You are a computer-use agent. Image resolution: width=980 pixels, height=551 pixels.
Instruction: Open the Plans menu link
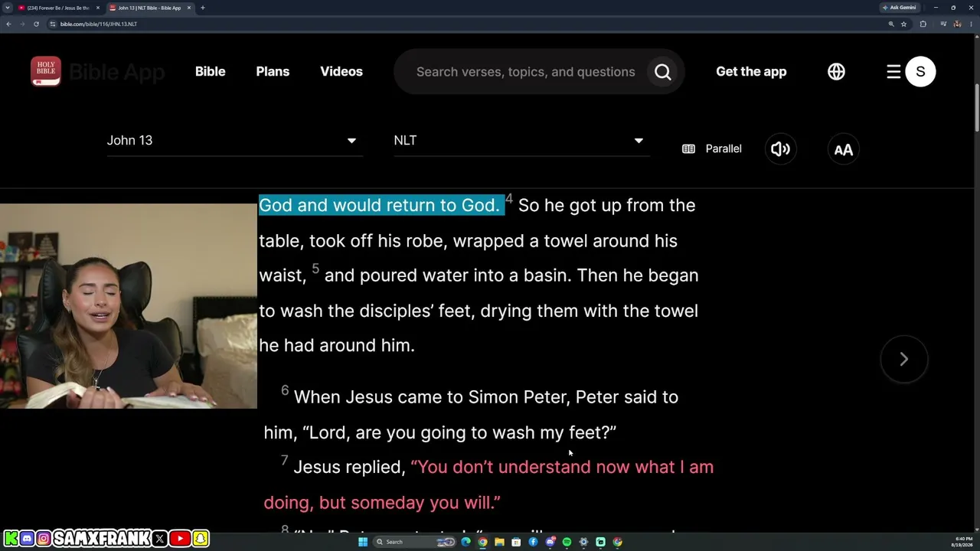[273, 71]
